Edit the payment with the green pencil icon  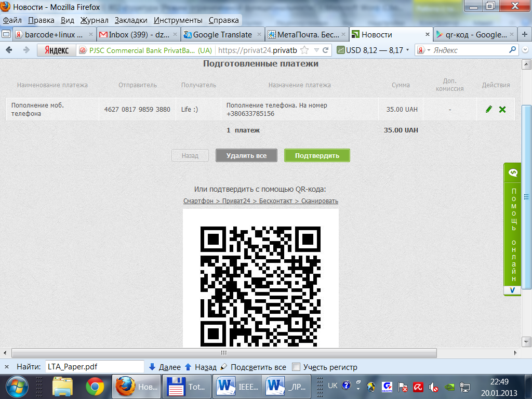(488, 109)
